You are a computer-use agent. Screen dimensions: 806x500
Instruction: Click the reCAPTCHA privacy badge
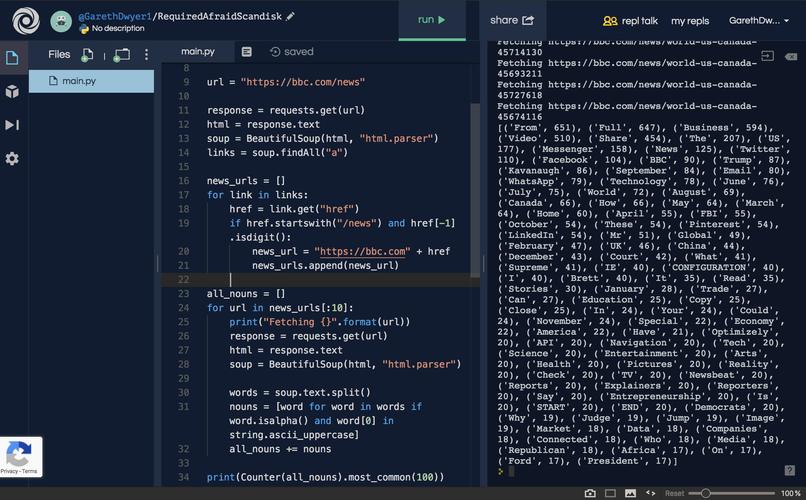(x=21, y=457)
